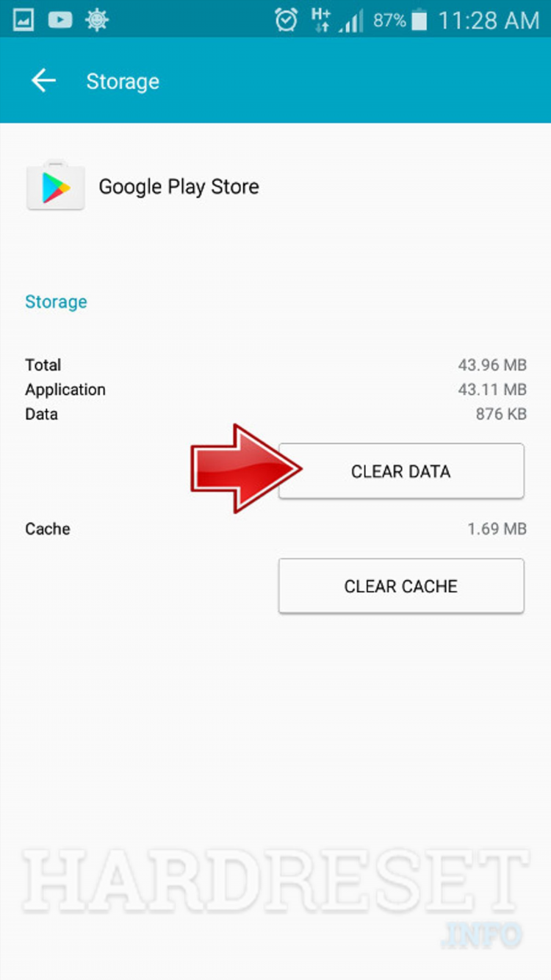
Task: Open the YouTube notification icon
Action: pos(60,20)
